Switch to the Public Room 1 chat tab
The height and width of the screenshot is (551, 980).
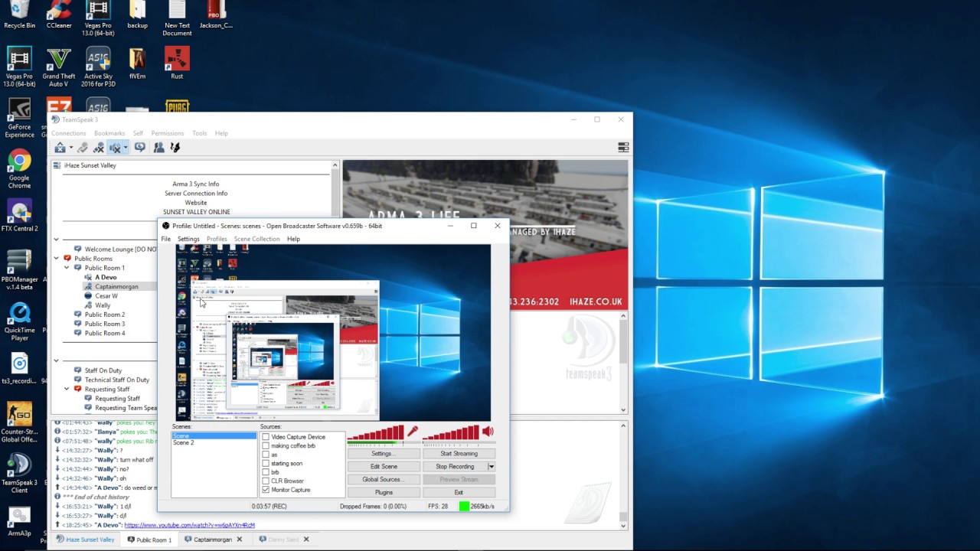point(149,540)
